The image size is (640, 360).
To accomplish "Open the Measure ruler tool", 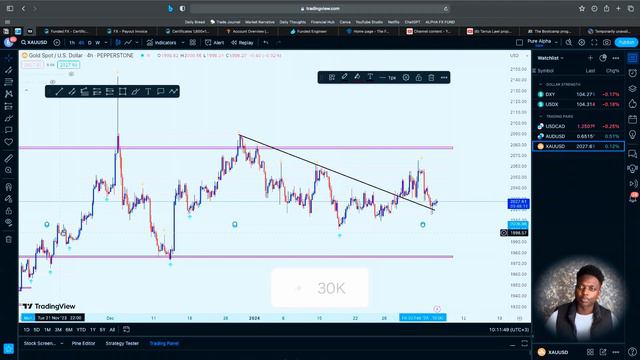I will pyautogui.click(x=8, y=158).
